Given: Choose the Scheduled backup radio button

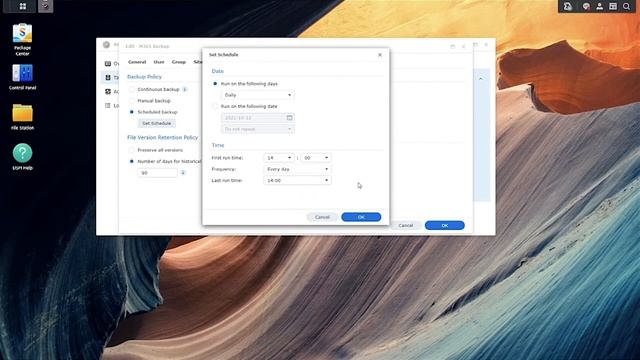Looking at the screenshot, I should click(131, 112).
